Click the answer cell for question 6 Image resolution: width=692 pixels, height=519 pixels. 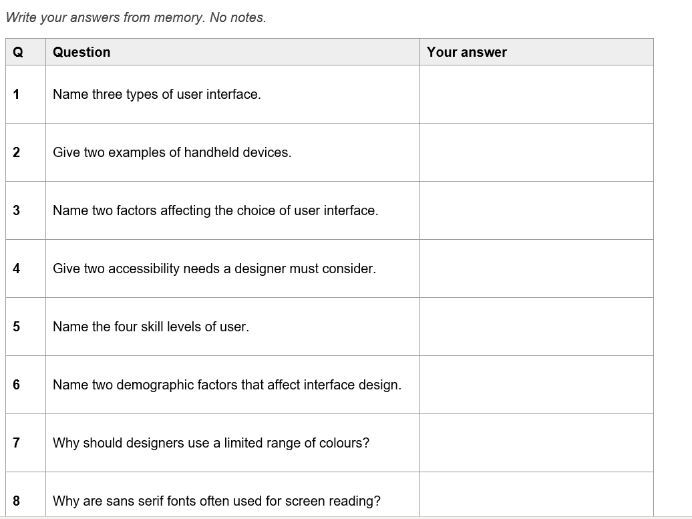(536, 385)
